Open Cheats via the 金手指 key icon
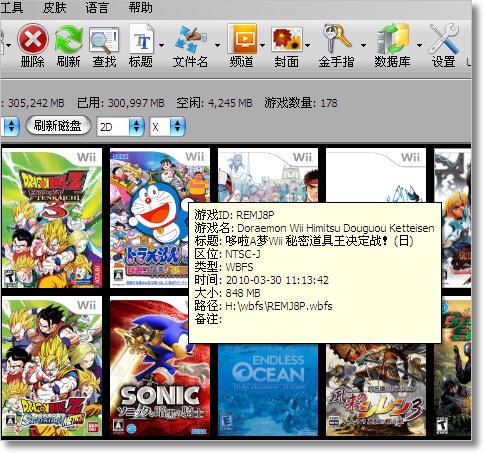 337,39
